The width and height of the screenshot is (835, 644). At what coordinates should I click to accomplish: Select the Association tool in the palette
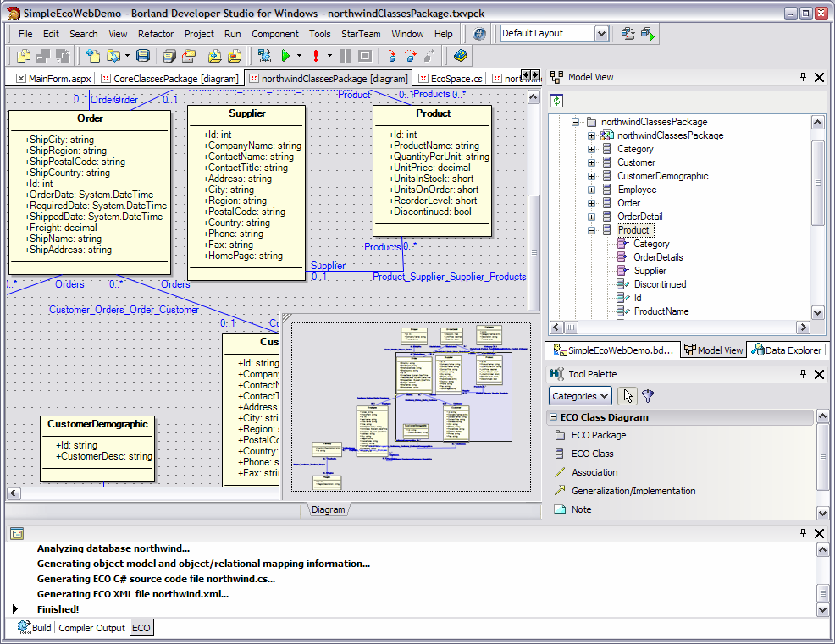pyautogui.click(x=594, y=472)
